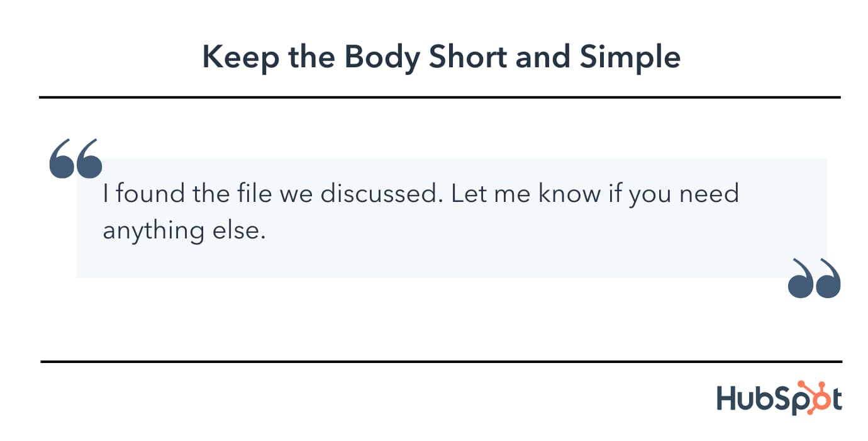Click the word "discussed" in the quote
868x441 pixels.
(x=377, y=193)
